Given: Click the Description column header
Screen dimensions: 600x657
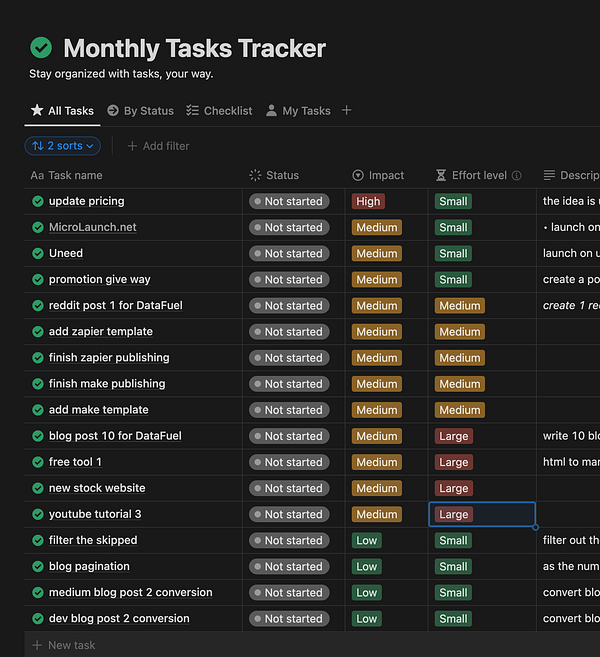Looking at the screenshot, I should tap(574, 175).
